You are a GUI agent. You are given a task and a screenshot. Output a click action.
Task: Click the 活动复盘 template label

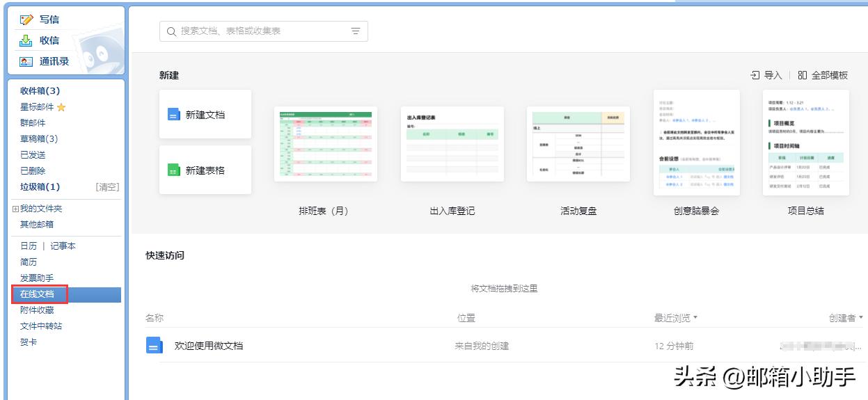578,211
